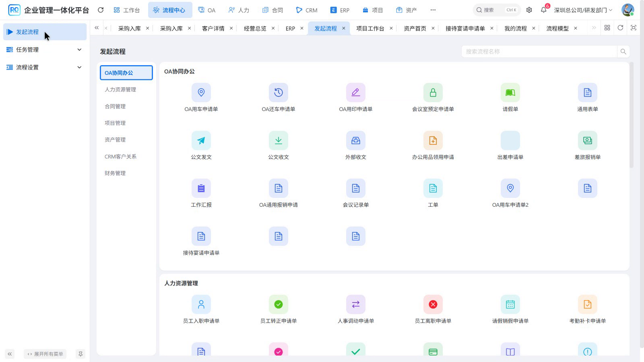Image resolution: width=644 pixels, height=362 pixels.
Task: Select 发起流程 in the sidebar
Action: (x=45, y=32)
